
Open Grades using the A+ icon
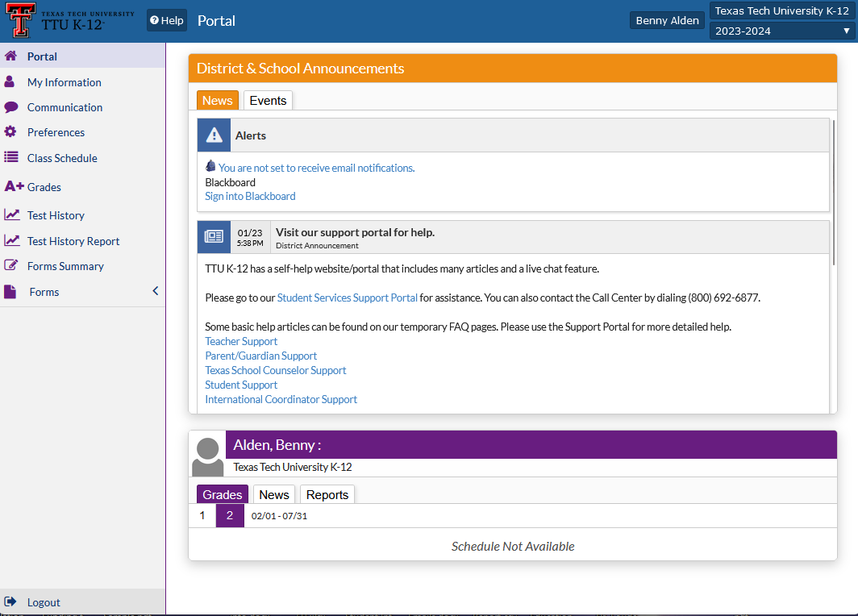12,186
